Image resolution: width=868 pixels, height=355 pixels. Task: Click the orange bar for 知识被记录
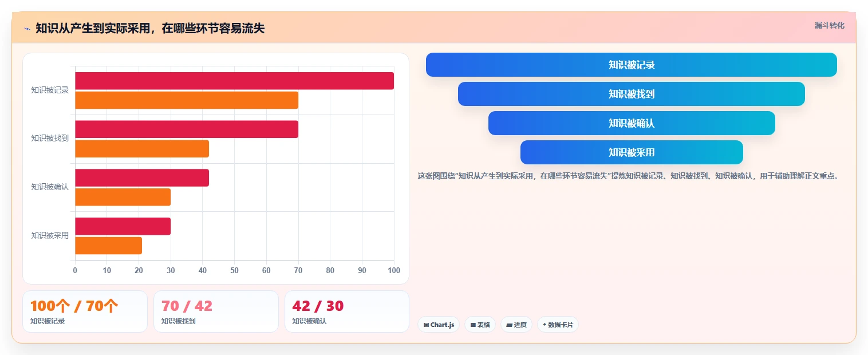tap(187, 100)
